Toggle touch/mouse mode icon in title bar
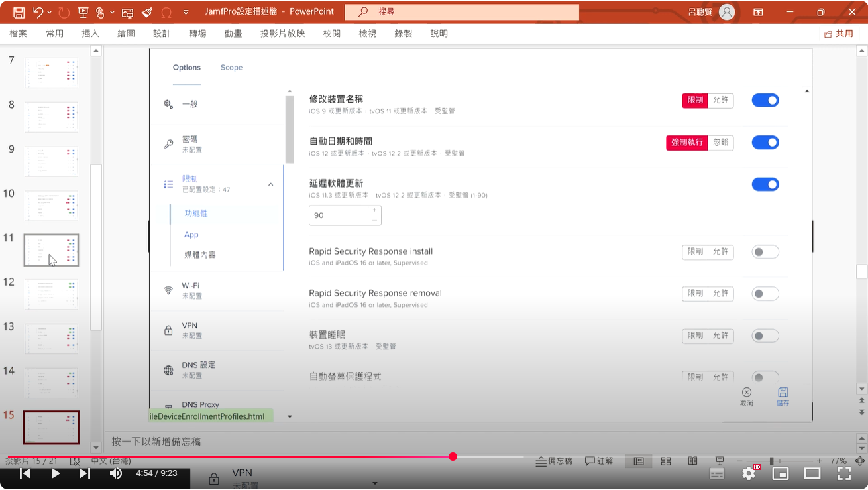Image resolution: width=868 pixels, height=490 pixels. (100, 12)
